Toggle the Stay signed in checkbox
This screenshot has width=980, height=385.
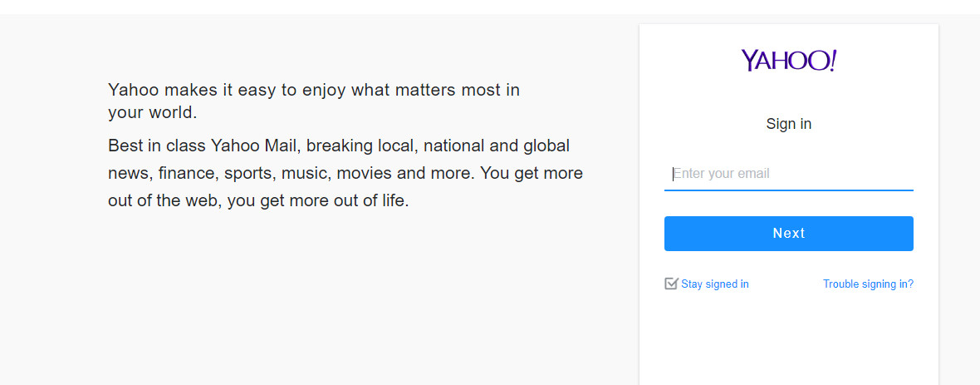click(671, 284)
